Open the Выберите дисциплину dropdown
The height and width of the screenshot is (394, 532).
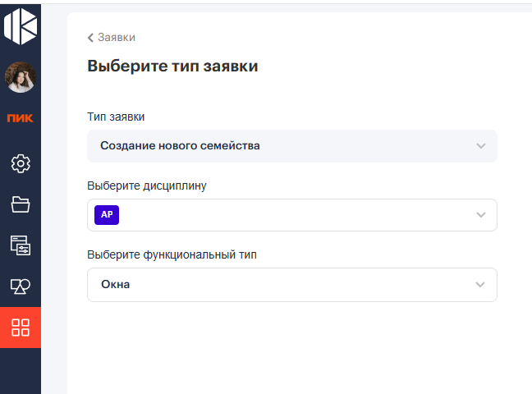292,215
